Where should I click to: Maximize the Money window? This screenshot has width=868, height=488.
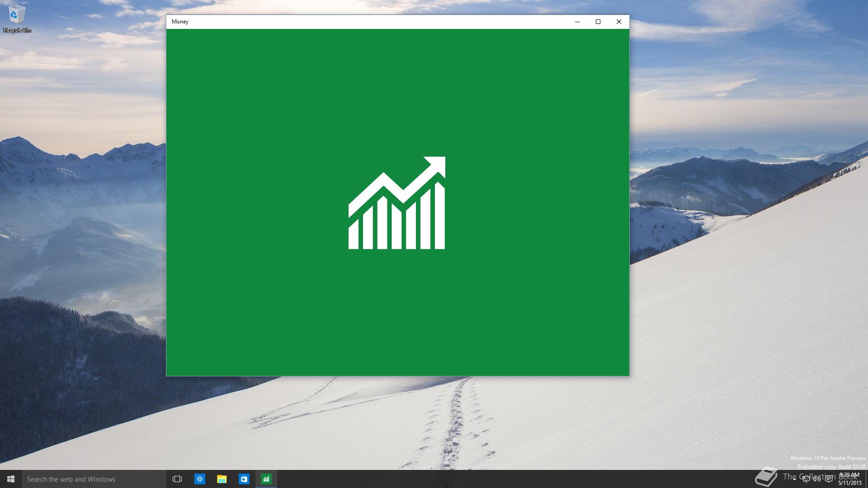(x=598, y=22)
